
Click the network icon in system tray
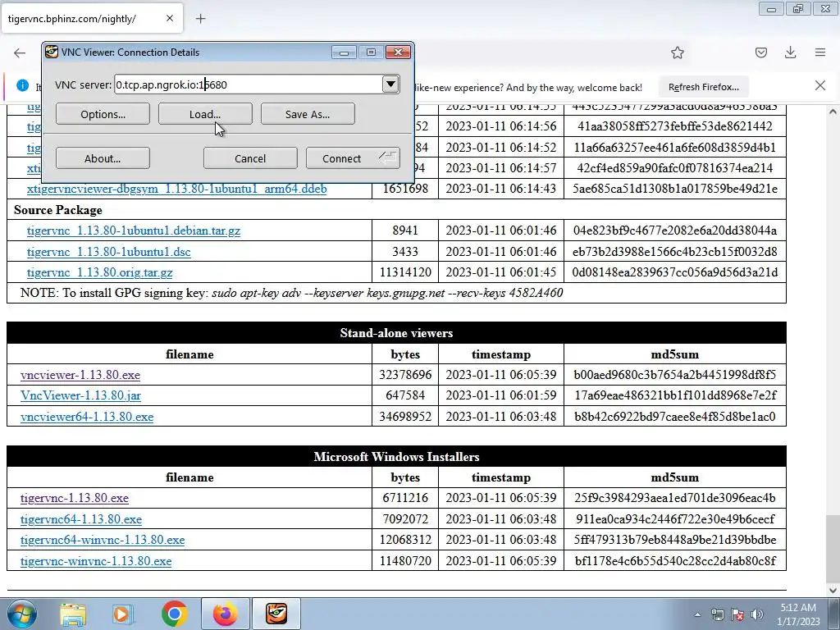pos(717,615)
